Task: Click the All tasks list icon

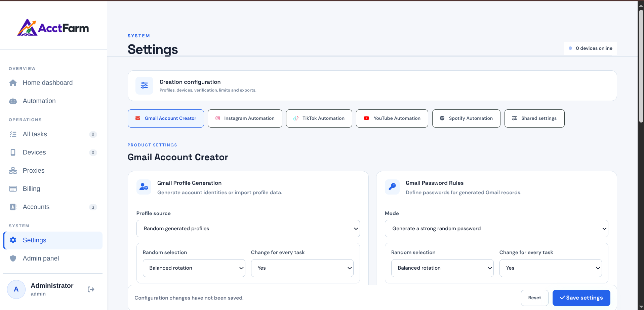Action: (x=13, y=134)
